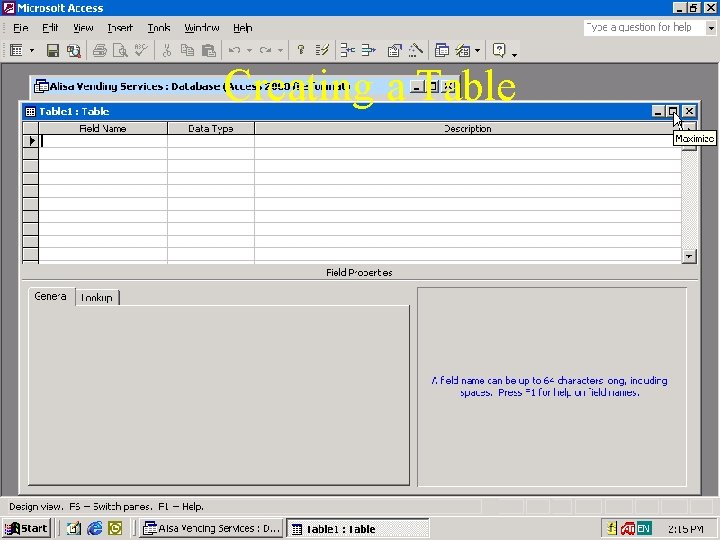The width and height of the screenshot is (720, 540).
Task: Click the Start button
Action: tap(26, 529)
